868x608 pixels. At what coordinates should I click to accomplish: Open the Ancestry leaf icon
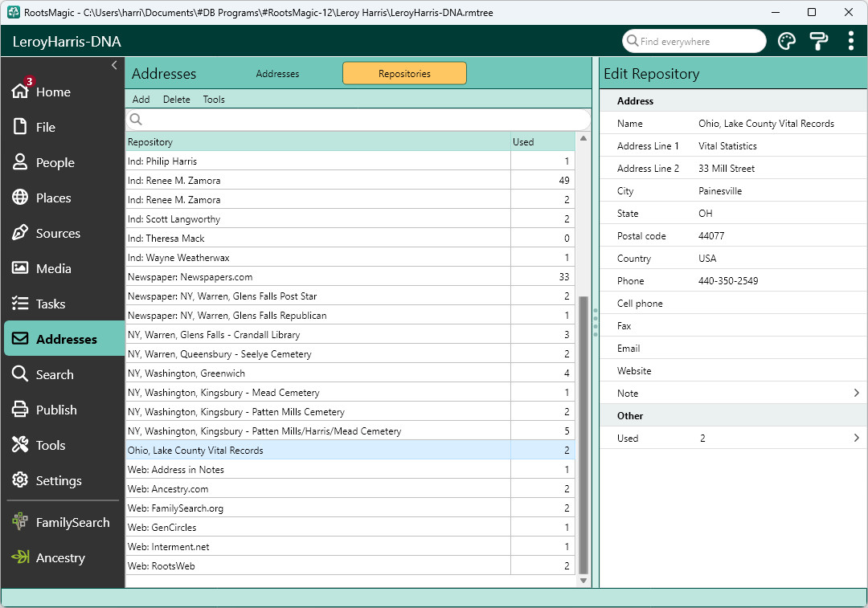click(x=20, y=557)
